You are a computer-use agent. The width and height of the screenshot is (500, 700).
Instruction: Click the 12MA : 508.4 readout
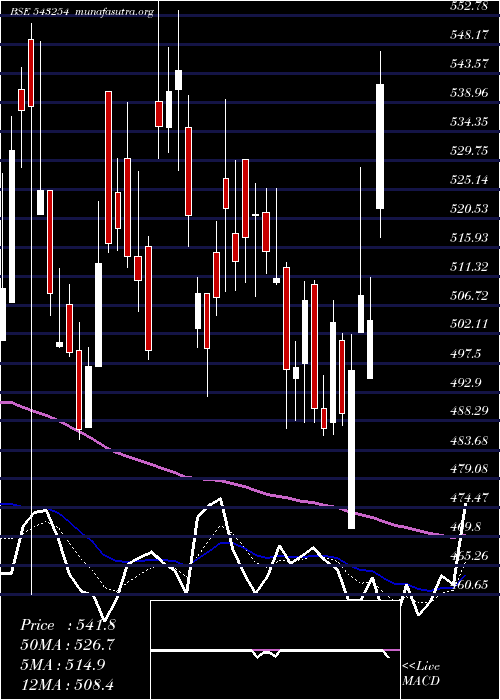69,684
